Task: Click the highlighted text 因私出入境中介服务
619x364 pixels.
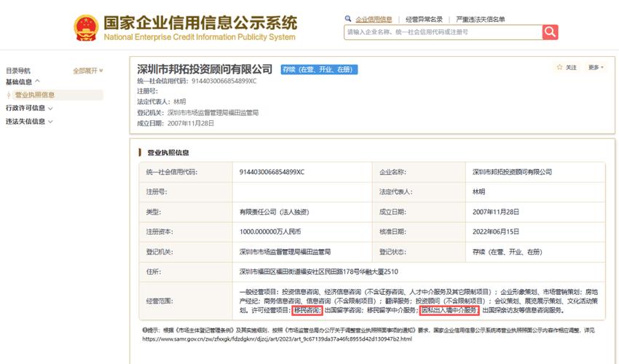Action: pos(449,310)
